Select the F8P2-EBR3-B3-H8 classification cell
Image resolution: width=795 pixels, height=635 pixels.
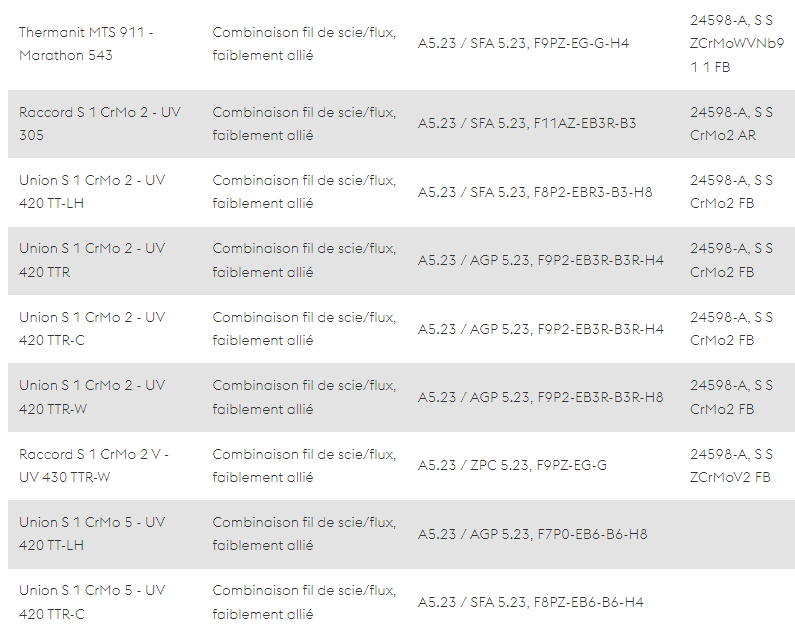coord(535,192)
